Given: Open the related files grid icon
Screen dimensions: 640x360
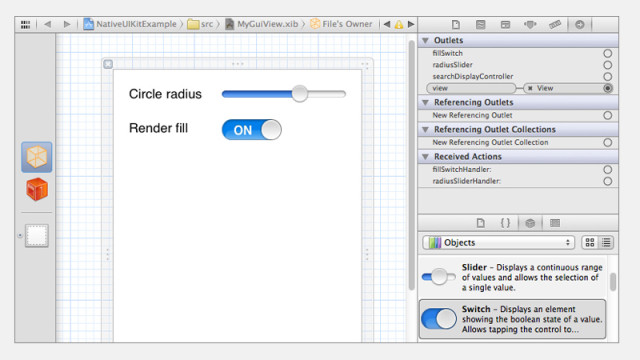Looking at the screenshot, I should tap(25, 25).
